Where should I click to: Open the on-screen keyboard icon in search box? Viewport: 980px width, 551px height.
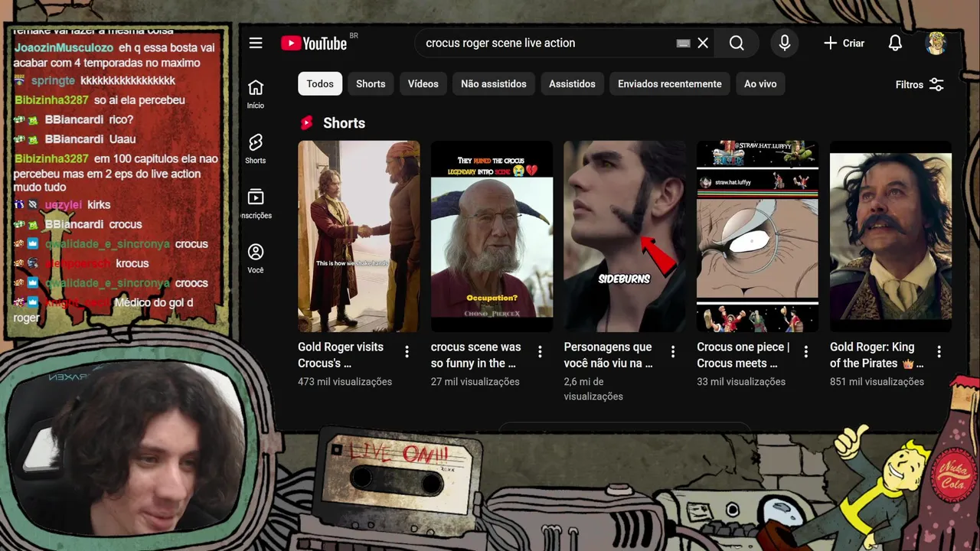[684, 44]
